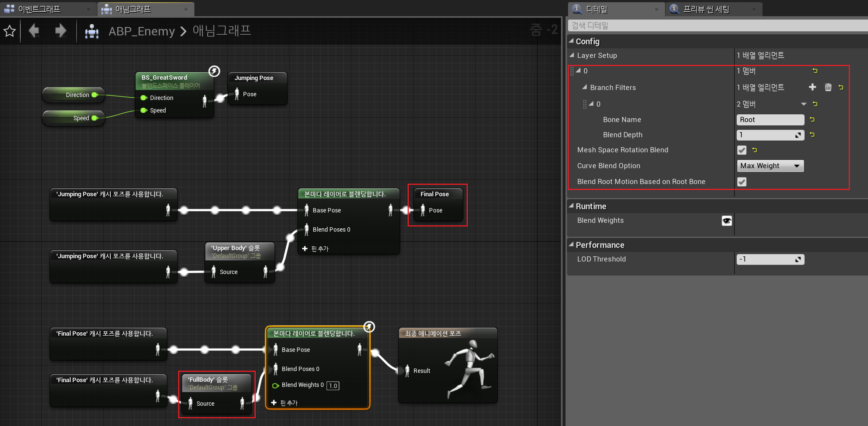Click the 검색 디테일 search field
This screenshot has width=868, height=426.
[x=716, y=25]
